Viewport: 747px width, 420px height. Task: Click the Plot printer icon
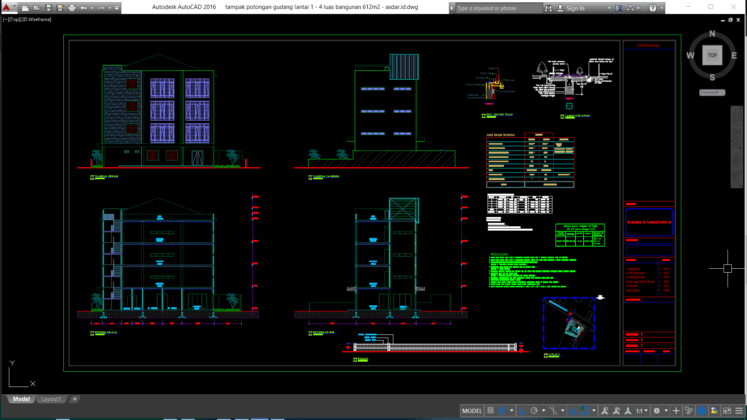71,8
